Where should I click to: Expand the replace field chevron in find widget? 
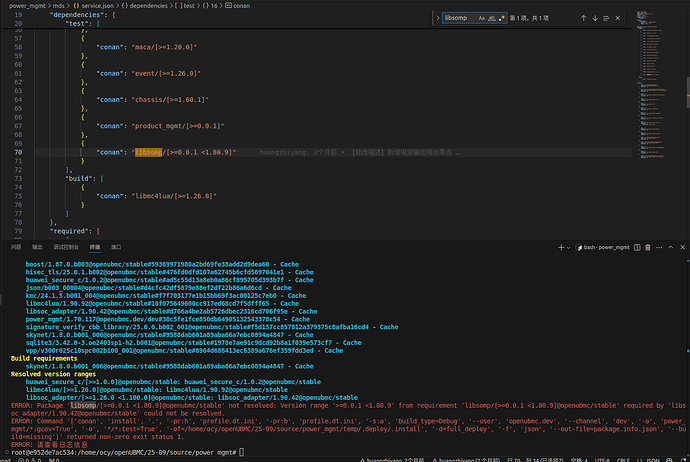click(x=435, y=19)
